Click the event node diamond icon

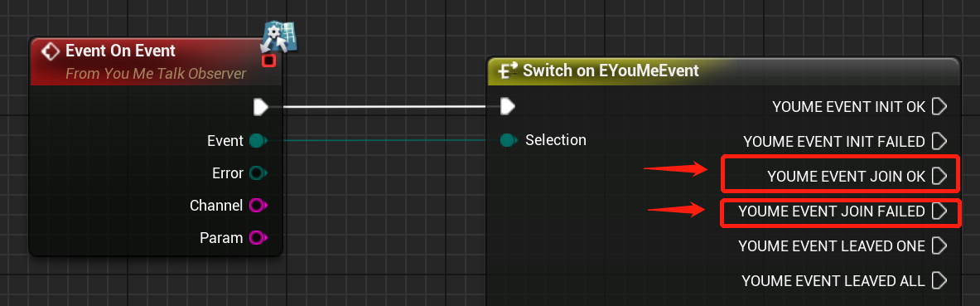coord(50,51)
